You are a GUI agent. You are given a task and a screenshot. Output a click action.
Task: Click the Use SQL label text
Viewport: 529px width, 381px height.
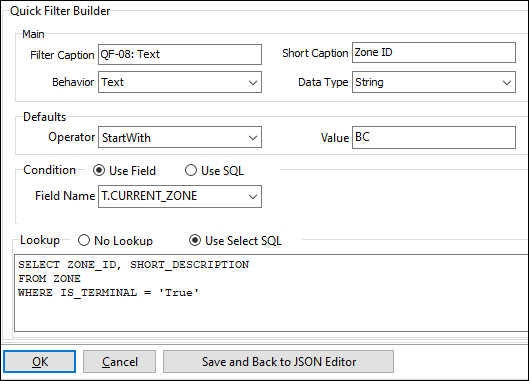tap(222, 171)
